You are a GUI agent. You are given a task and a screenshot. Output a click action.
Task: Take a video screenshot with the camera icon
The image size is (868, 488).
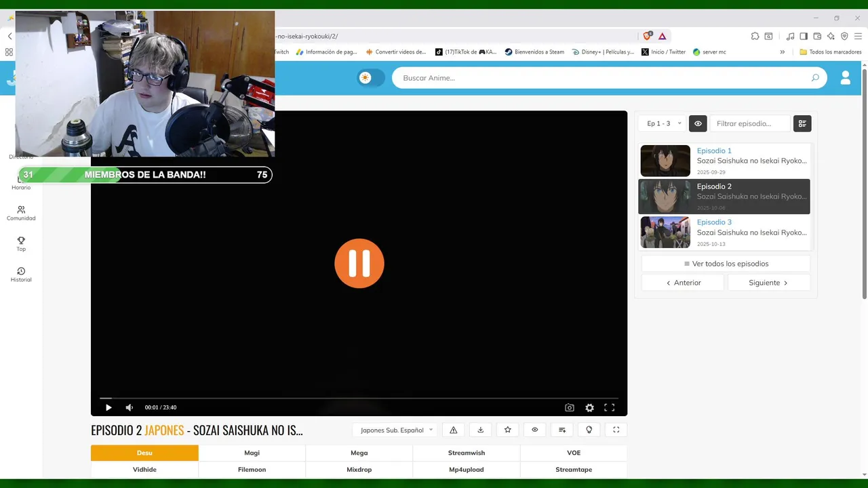tap(570, 407)
